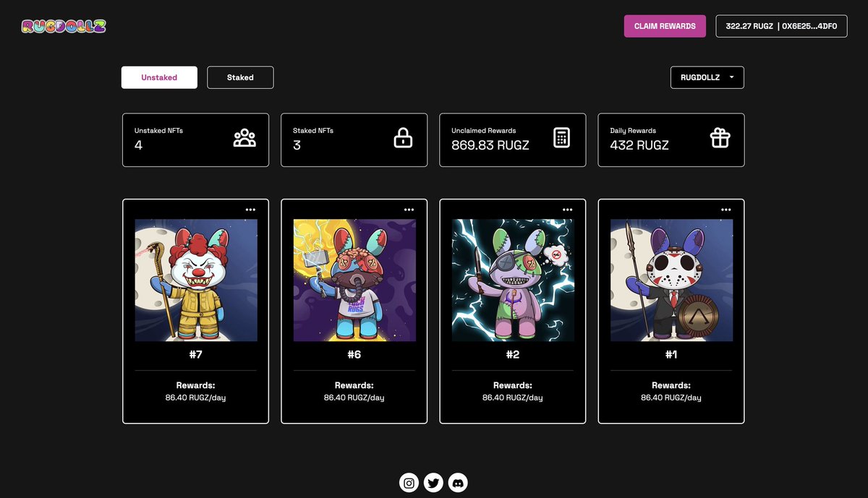Click the 432 RUGZ daily value
Image resolution: width=868 pixels, height=498 pixels.
639,145
